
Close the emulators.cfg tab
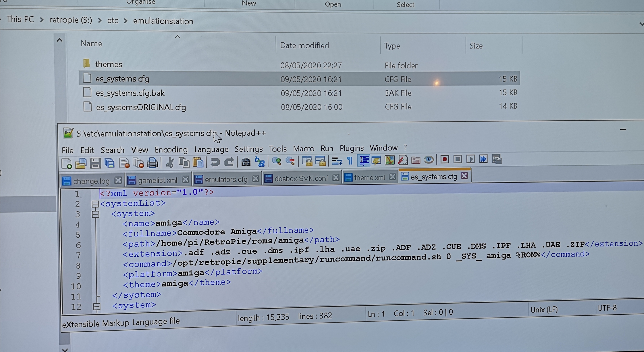click(x=255, y=178)
